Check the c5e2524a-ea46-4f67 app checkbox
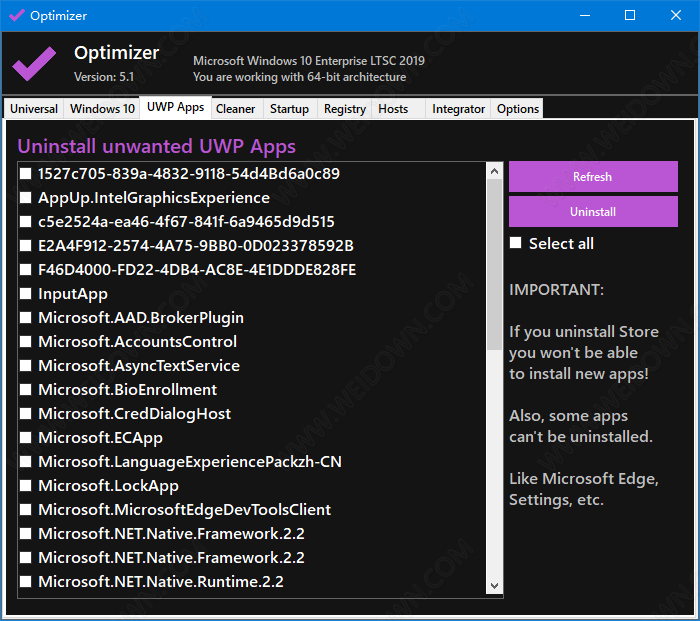The width and height of the screenshot is (700, 621). (25, 221)
